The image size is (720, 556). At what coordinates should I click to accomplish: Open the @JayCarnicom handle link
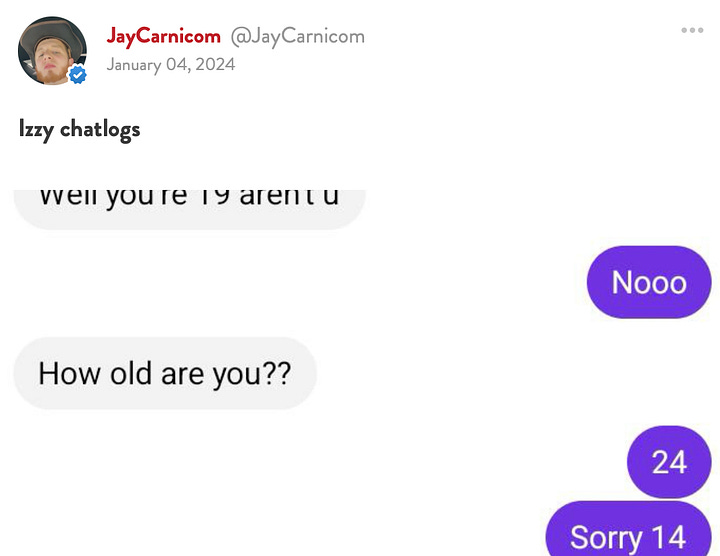tap(298, 36)
